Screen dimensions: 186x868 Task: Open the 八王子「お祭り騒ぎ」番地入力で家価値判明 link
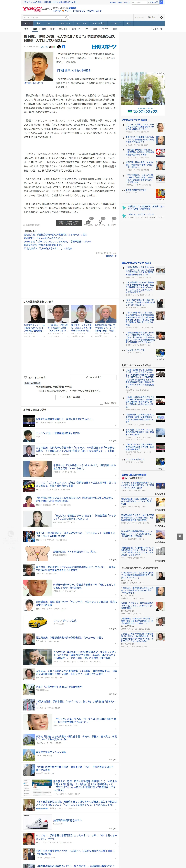tap(59, 687)
